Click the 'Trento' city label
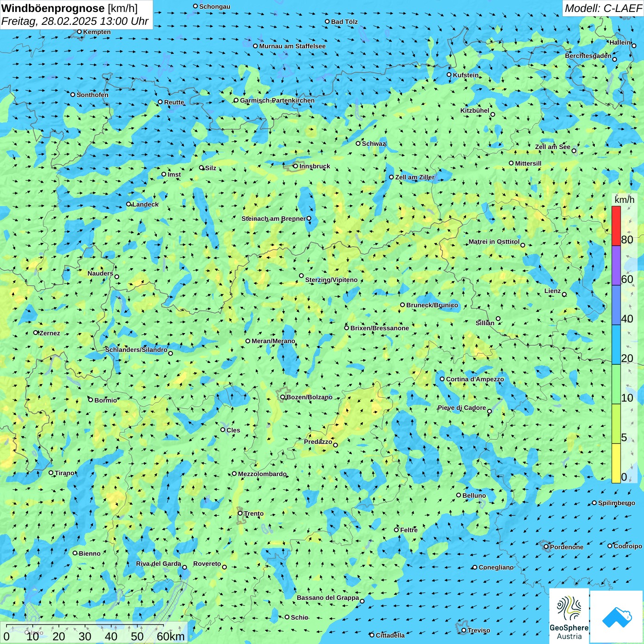Viewport: 644px width, 644px height. (x=254, y=513)
